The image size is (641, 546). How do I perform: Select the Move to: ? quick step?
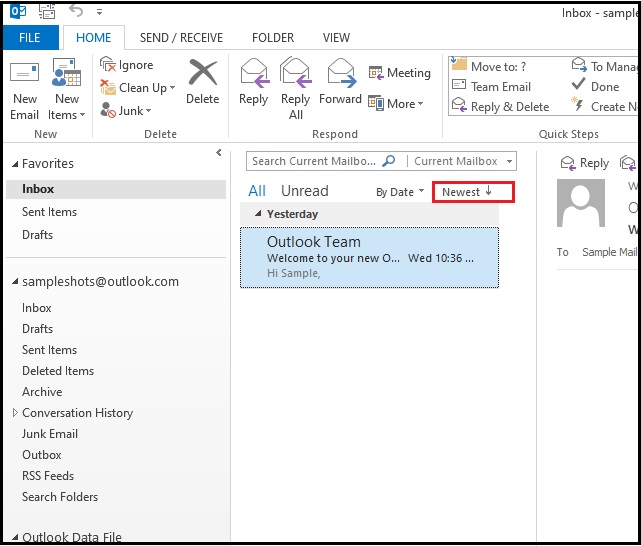point(488,66)
